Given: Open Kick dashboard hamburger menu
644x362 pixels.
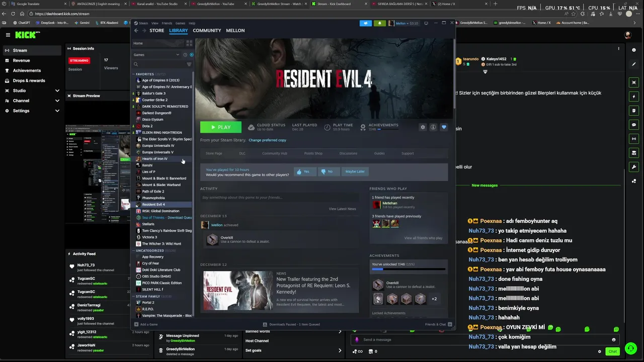Looking at the screenshot, I should tap(8, 35).
